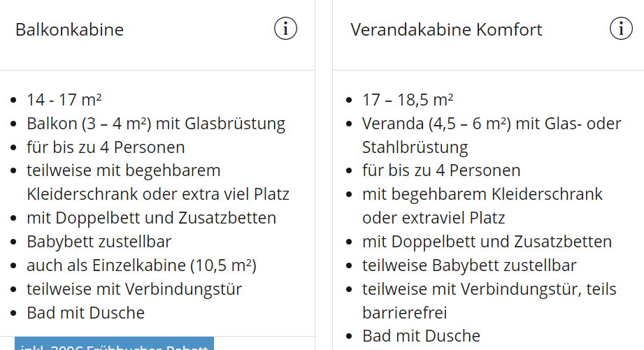Click the '14 - 17 m²' list item
The width and height of the screenshot is (644, 350).
65,100
